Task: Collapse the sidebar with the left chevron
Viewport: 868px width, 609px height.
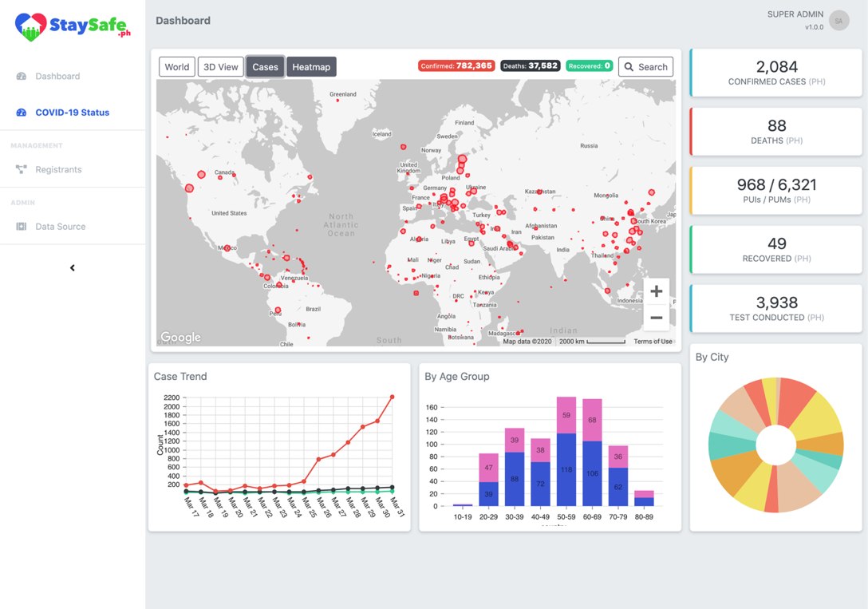Action: point(73,268)
